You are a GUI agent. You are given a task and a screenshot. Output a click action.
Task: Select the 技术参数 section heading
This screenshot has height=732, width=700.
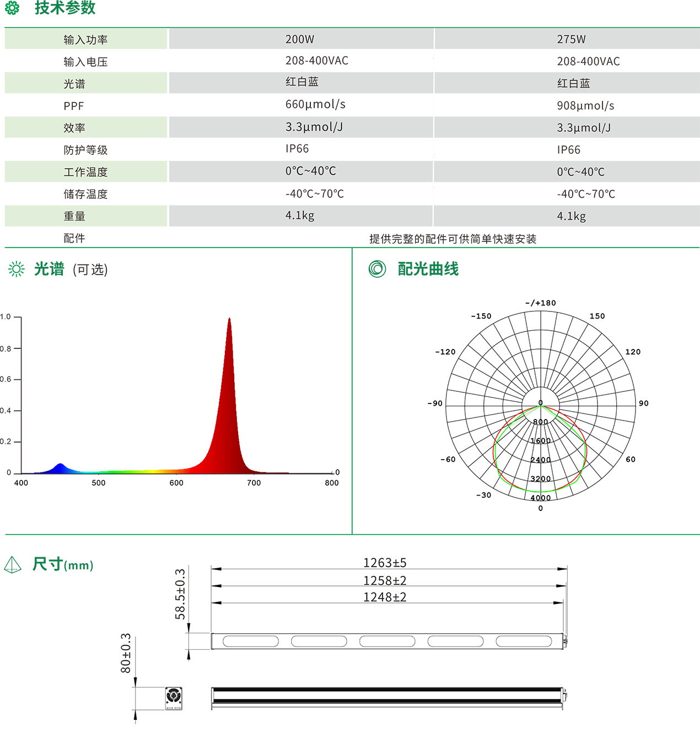[65, 8]
